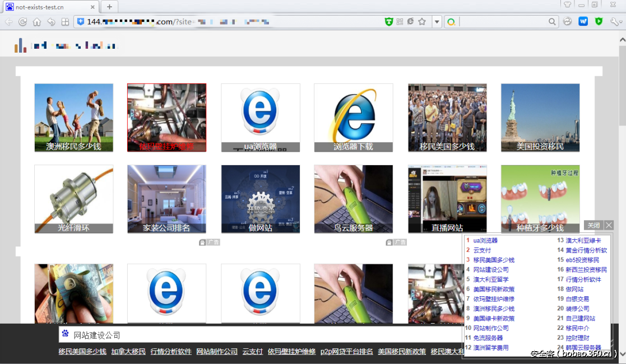Click the green T shield icon

389,21
